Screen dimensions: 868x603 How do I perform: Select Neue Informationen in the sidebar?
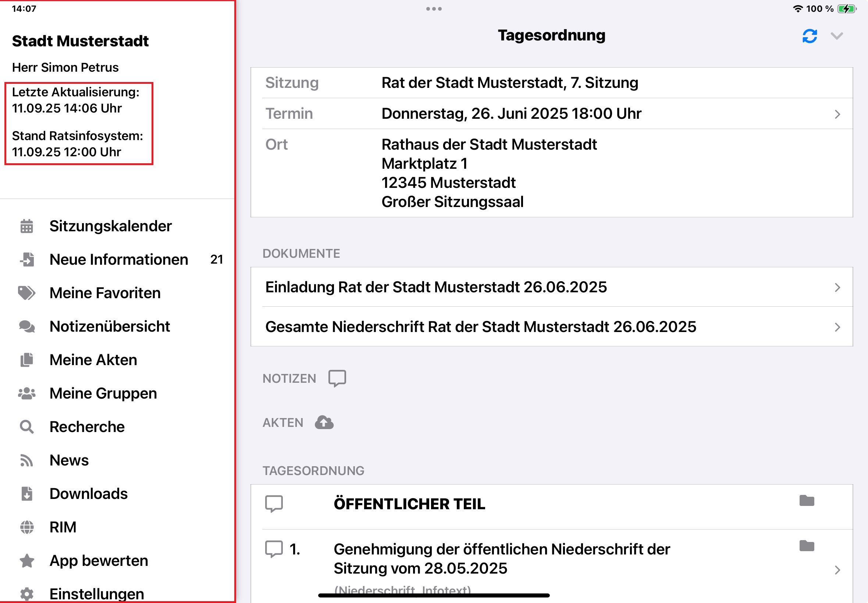[x=119, y=260]
